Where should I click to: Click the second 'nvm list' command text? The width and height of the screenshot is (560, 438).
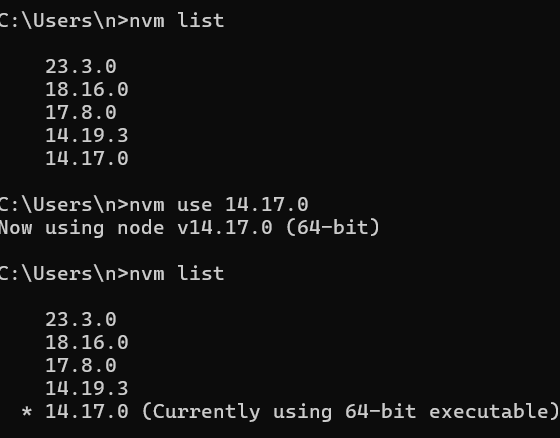(176, 273)
